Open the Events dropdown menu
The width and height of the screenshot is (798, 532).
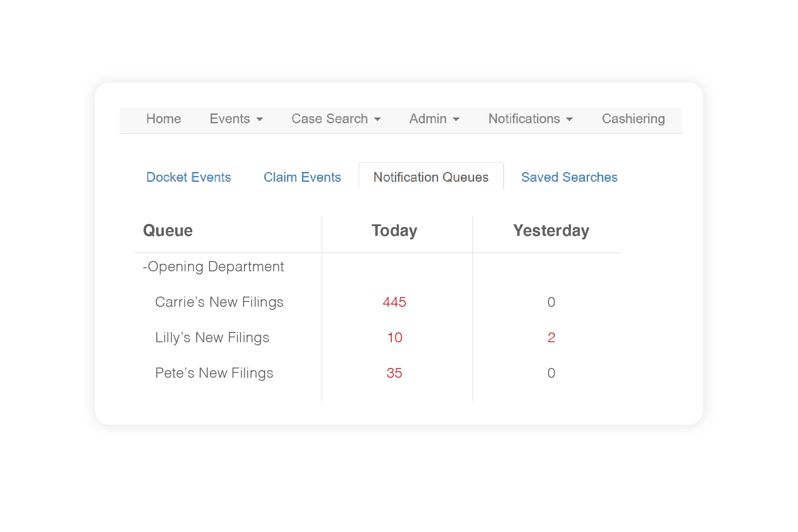point(236,119)
